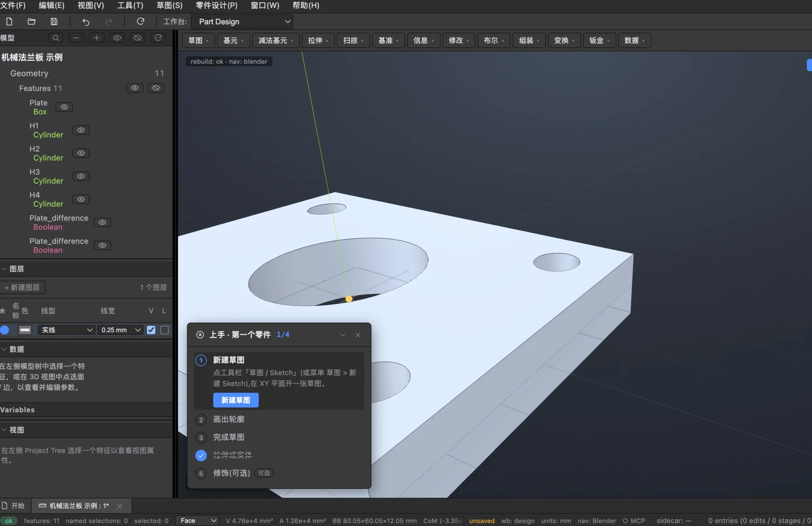Toggle visibility of the second Plate_difference Boolean
The height and width of the screenshot is (526, 812).
[x=102, y=245]
